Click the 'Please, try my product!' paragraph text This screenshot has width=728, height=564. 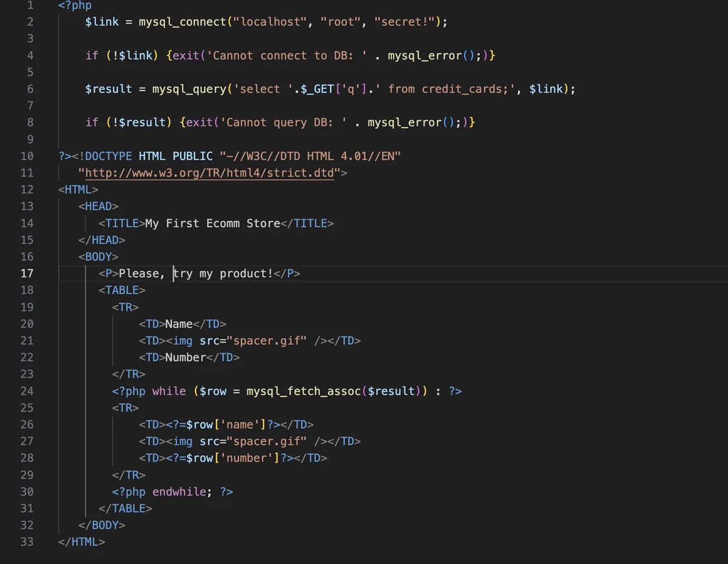196,274
